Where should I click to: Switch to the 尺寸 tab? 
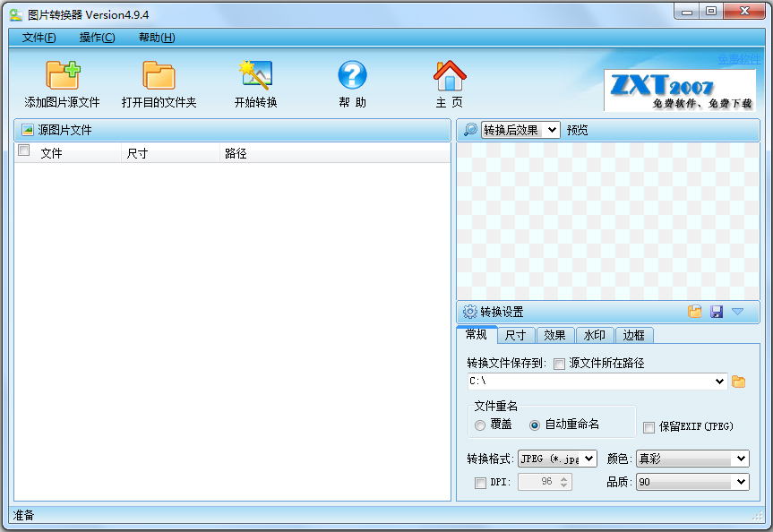pyautogui.click(x=516, y=335)
